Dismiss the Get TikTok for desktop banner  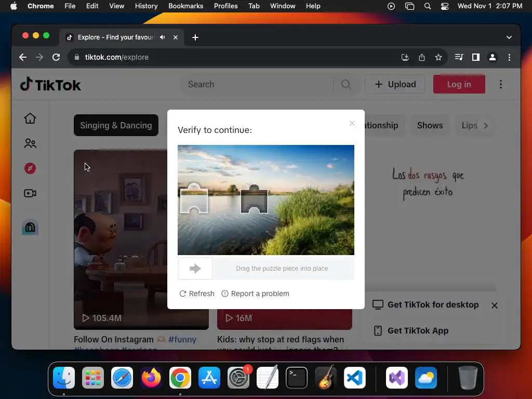coord(495,305)
